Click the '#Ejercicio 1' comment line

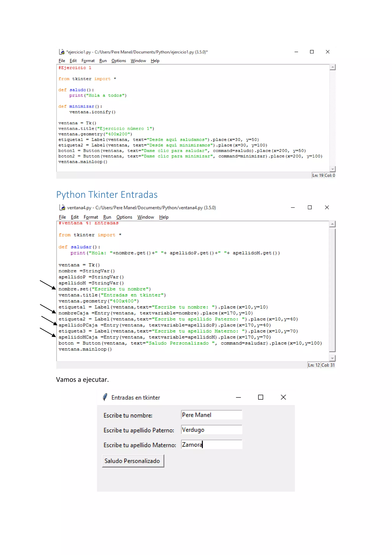(x=75, y=68)
